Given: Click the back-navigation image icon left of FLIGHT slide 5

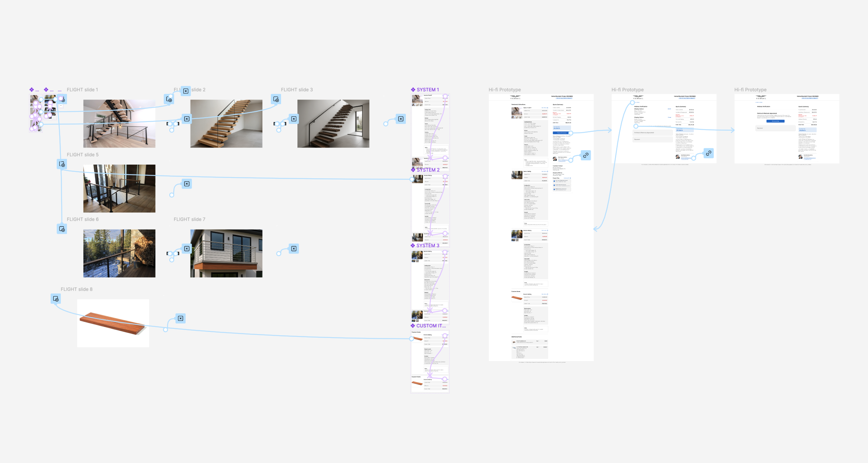Looking at the screenshot, I should (62, 164).
